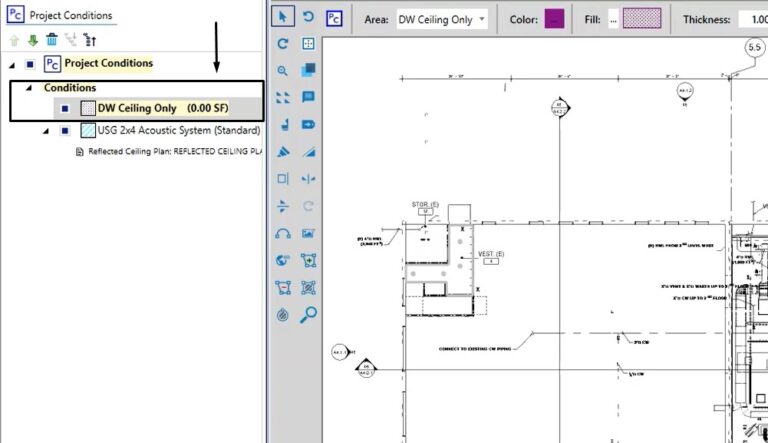Select the arch arc tool
Viewport: 768px width, 443px height.
pos(283,234)
